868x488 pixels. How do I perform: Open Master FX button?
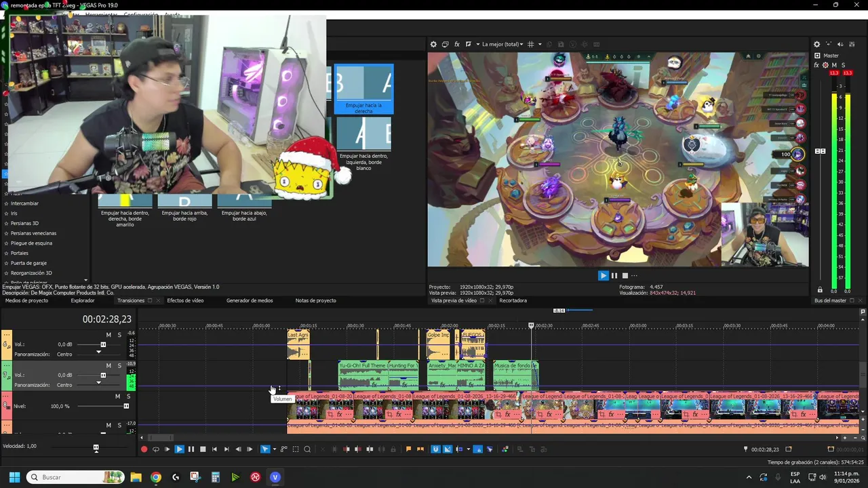click(x=816, y=65)
